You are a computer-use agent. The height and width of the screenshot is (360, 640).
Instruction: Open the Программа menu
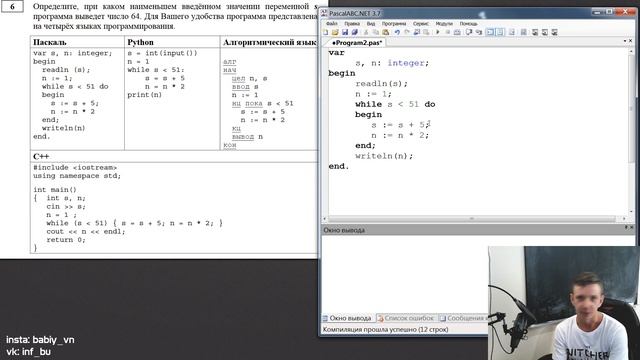(394, 24)
